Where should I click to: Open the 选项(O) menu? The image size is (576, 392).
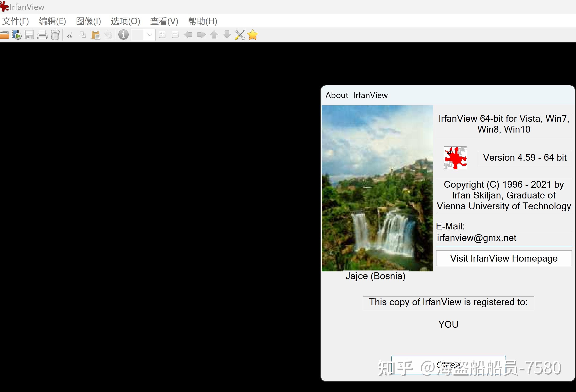tap(125, 21)
